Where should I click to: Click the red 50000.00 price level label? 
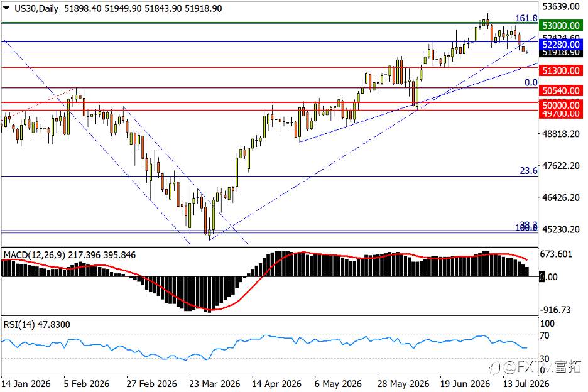[561, 105]
